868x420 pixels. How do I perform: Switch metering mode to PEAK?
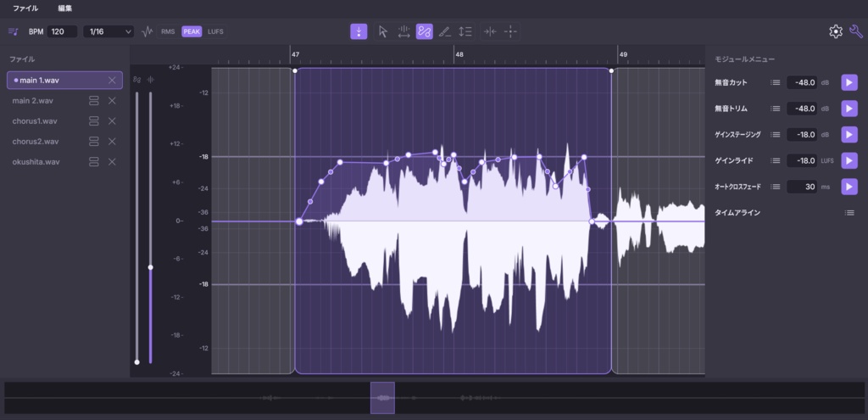[192, 31]
